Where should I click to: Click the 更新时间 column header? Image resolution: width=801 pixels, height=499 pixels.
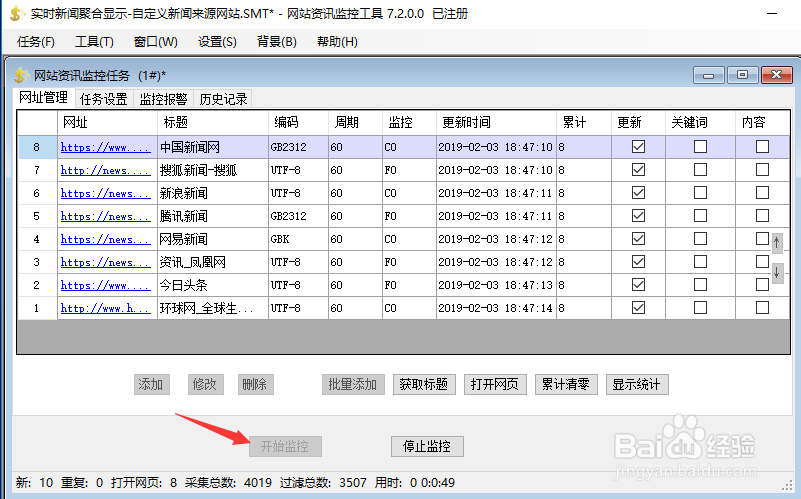(496, 123)
